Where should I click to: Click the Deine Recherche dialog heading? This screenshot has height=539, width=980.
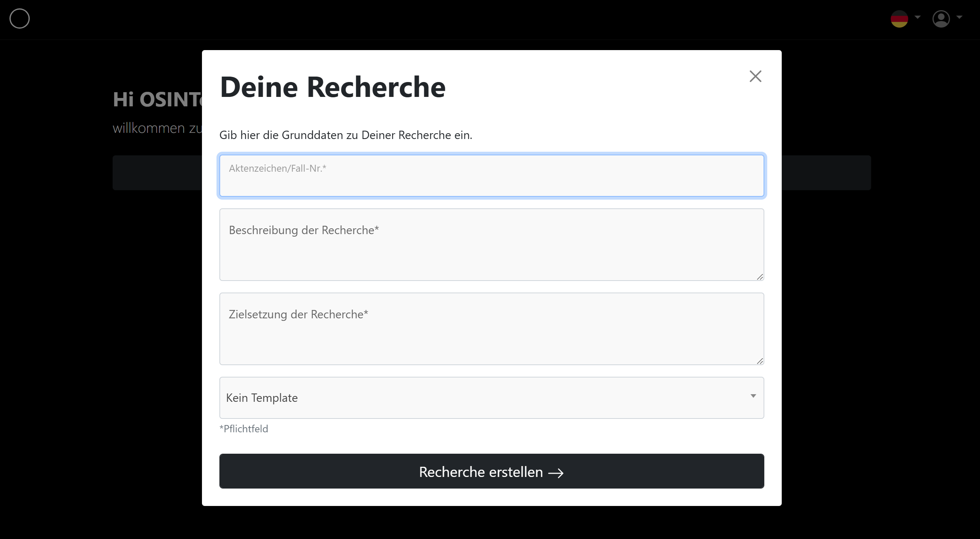[332, 87]
